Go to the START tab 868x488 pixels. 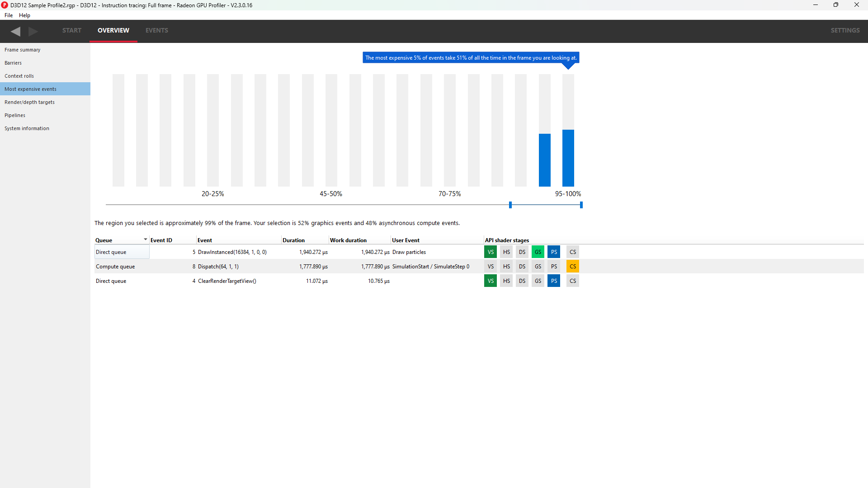coord(72,30)
